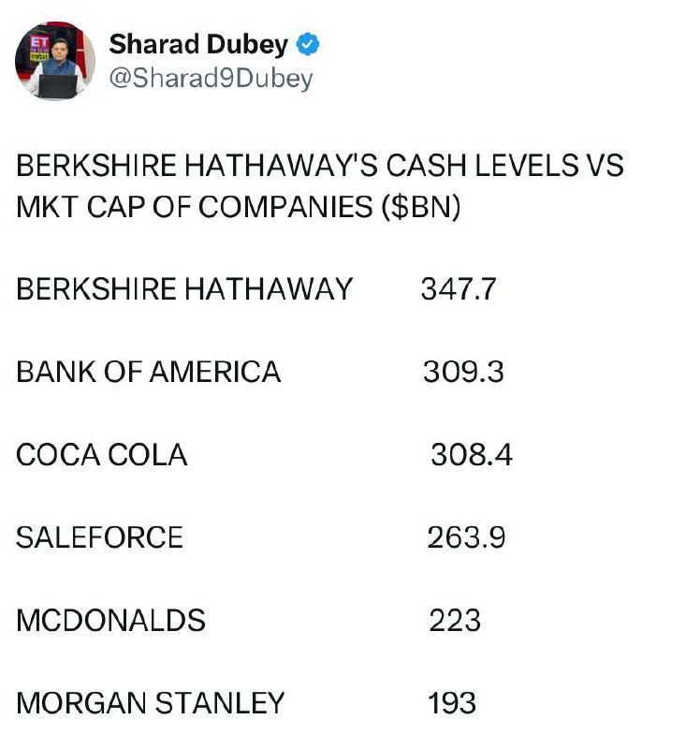The image size is (700, 749).
Task: Select the BANK OF AMERICA label
Action: click(x=149, y=372)
